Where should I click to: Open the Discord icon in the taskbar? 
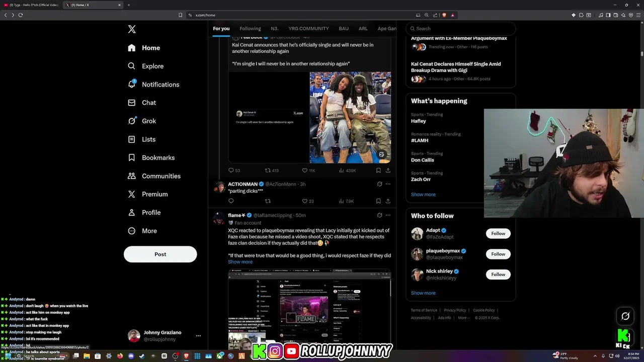click(131, 356)
